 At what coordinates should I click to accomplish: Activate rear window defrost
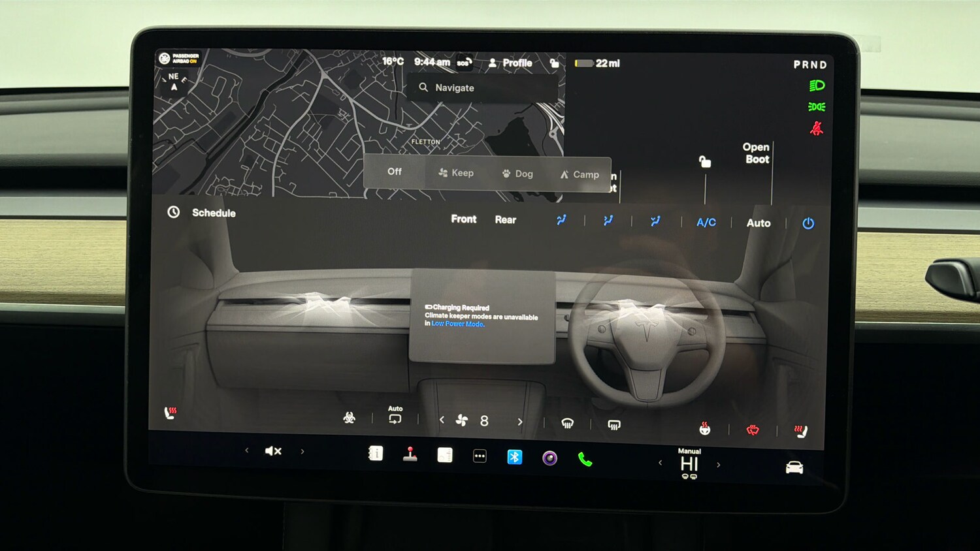click(x=613, y=424)
